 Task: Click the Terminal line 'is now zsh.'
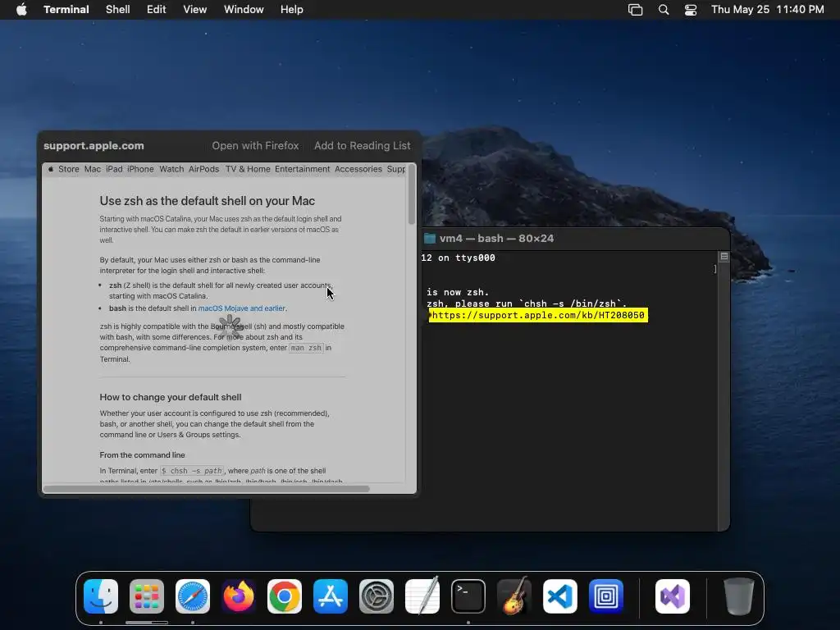click(458, 293)
